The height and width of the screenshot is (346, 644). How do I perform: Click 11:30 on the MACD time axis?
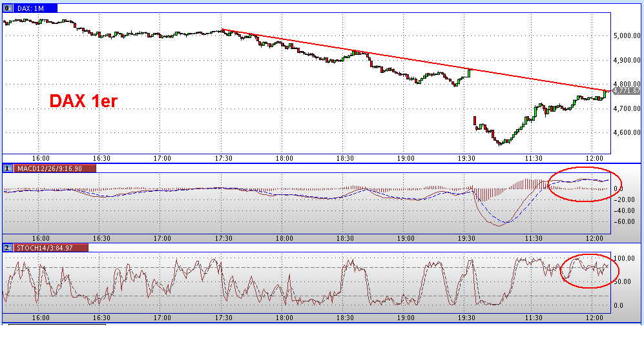point(534,238)
